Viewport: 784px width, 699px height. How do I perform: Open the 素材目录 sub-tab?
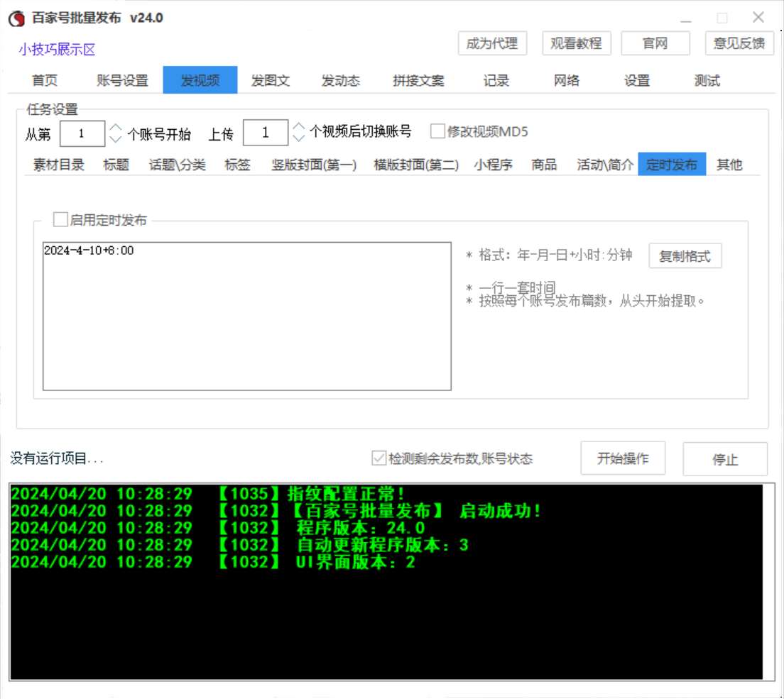coord(58,165)
